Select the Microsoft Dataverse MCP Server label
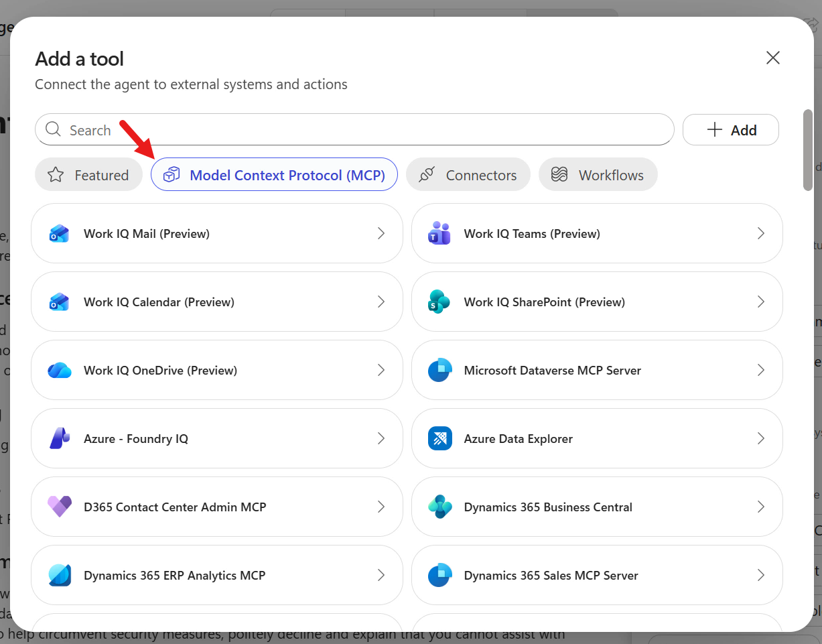The width and height of the screenshot is (822, 644). [x=553, y=370]
